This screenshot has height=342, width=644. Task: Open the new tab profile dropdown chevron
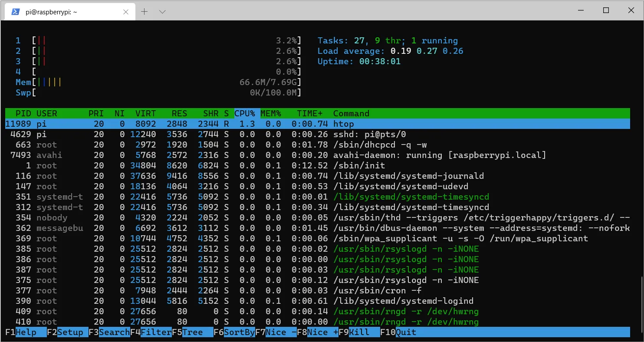point(162,12)
